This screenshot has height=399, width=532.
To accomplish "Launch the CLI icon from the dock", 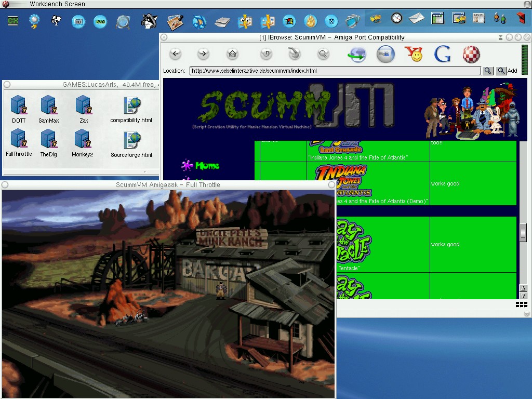I will (78, 21).
